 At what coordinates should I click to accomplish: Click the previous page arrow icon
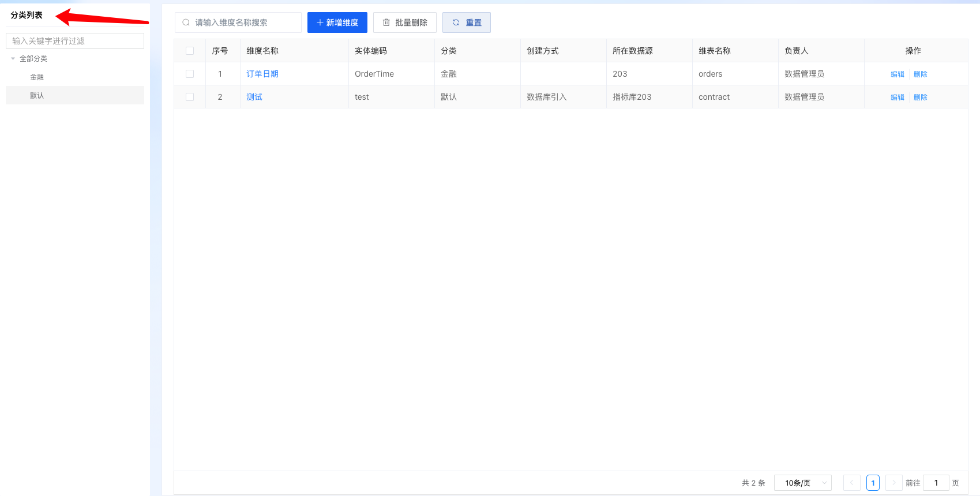coord(851,483)
